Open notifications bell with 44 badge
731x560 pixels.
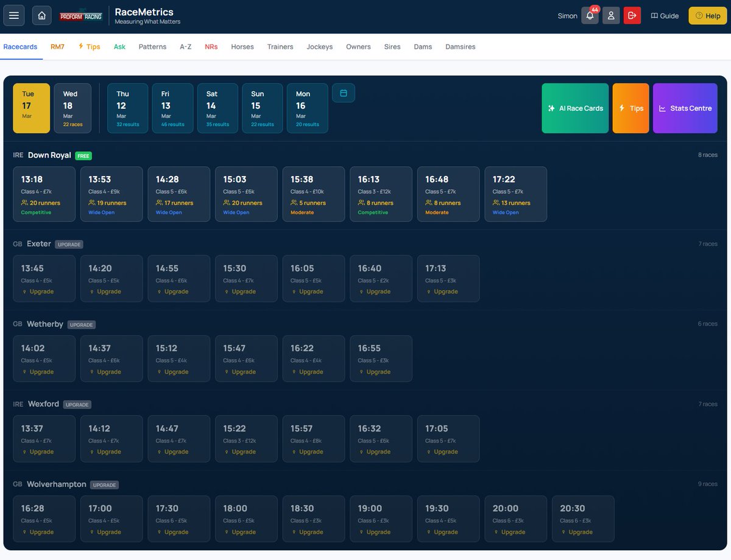pyautogui.click(x=590, y=15)
